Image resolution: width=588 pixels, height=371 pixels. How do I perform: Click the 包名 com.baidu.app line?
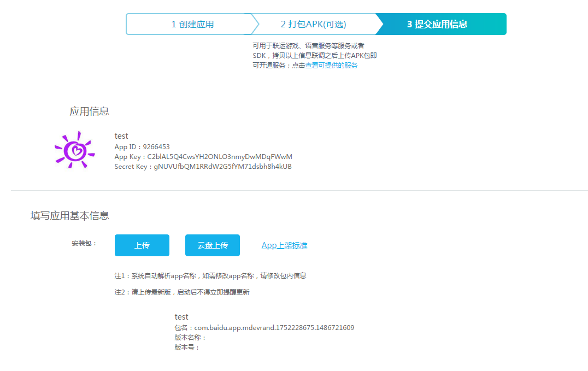264,328
